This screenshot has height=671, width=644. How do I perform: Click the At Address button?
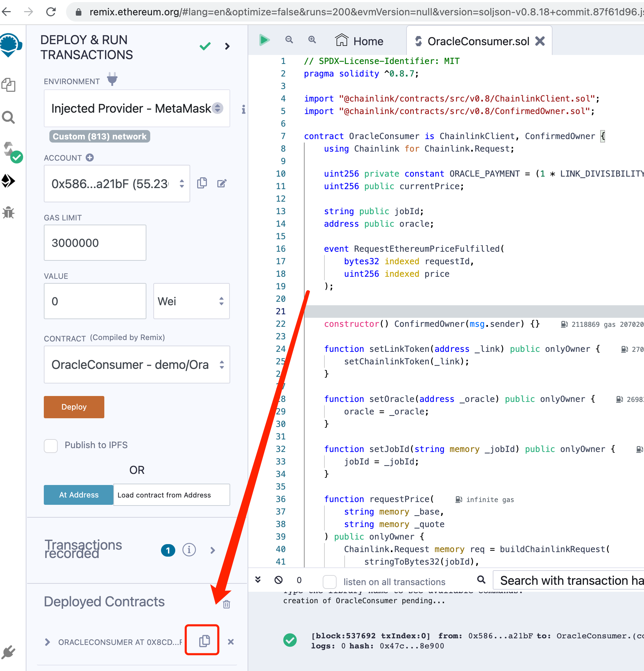(79, 495)
